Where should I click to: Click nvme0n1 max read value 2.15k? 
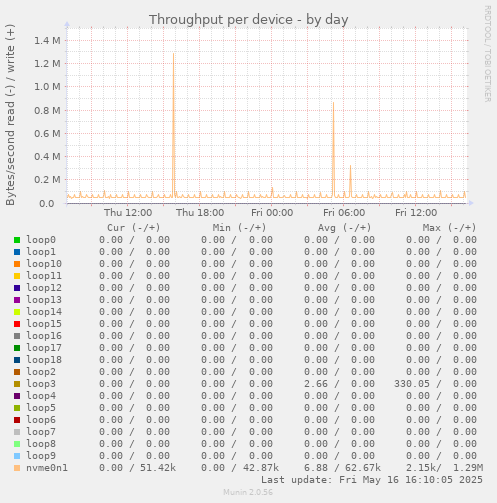(x=421, y=468)
